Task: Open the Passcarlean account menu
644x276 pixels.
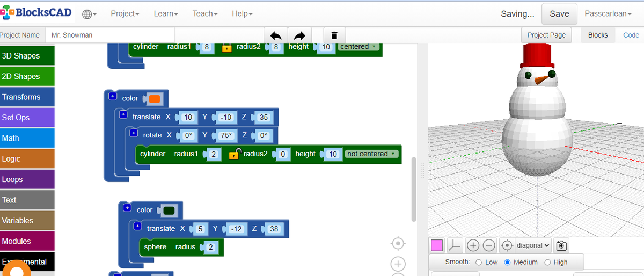Action: click(608, 13)
